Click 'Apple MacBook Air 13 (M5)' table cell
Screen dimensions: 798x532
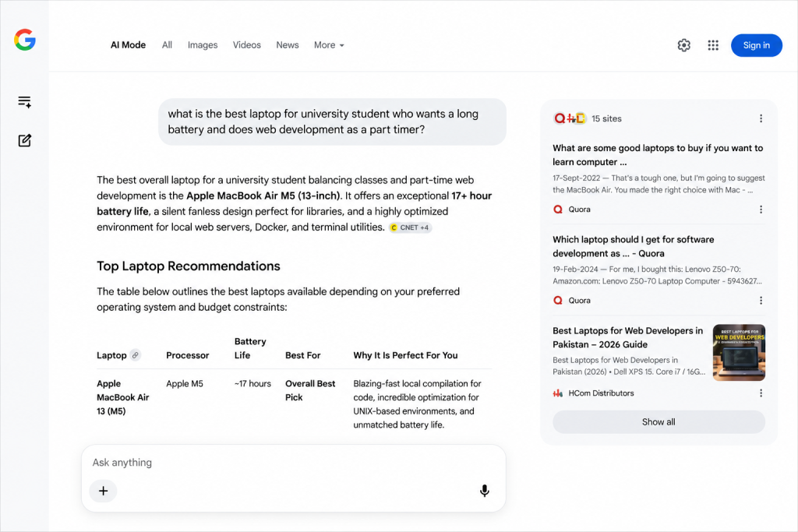click(122, 397)
